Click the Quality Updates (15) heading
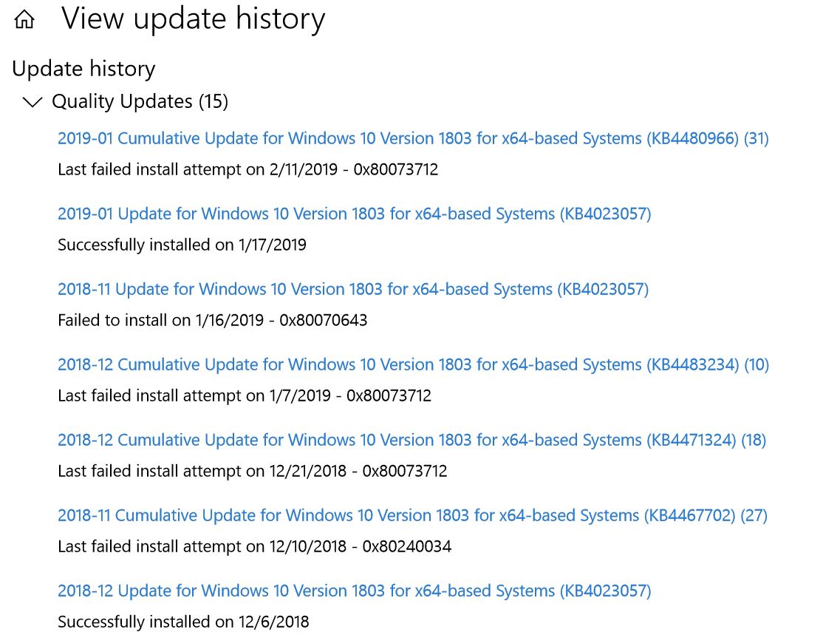The height and width of the screenshot is (638, 840). pyautogui.click(x=140, y=101)
